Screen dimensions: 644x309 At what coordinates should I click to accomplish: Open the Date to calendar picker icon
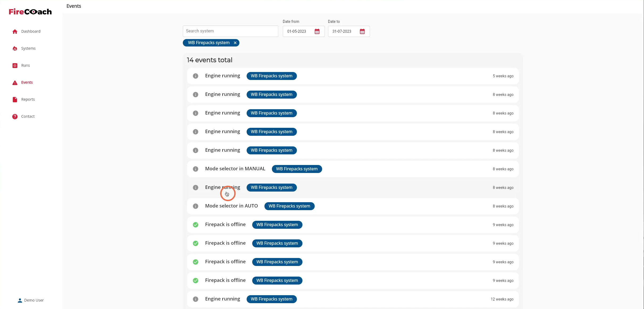click(x=362, y=31)
